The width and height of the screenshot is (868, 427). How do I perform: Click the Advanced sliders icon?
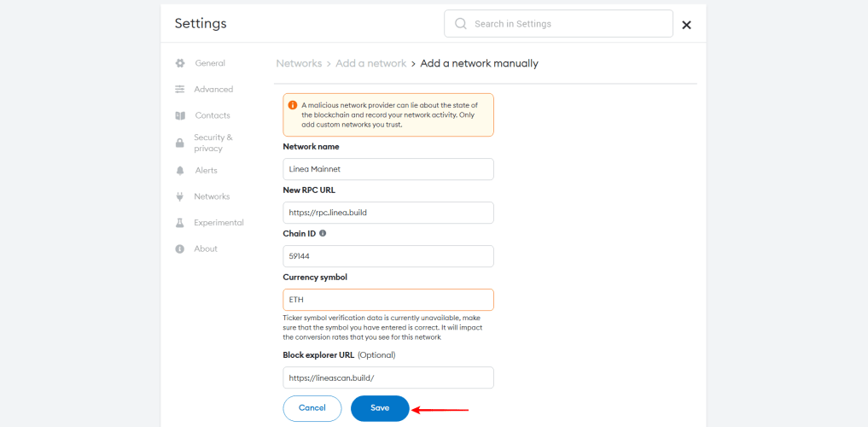[x=180, y=89]
